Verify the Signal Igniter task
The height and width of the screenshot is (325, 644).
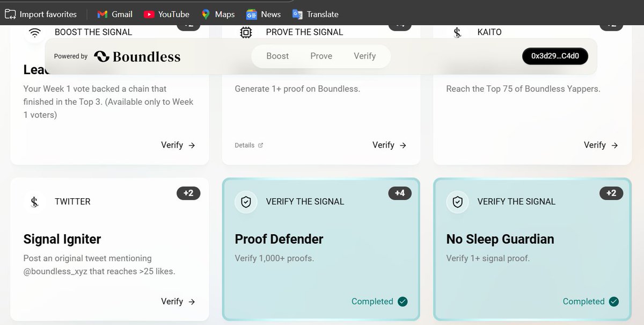tap(178, 301)
